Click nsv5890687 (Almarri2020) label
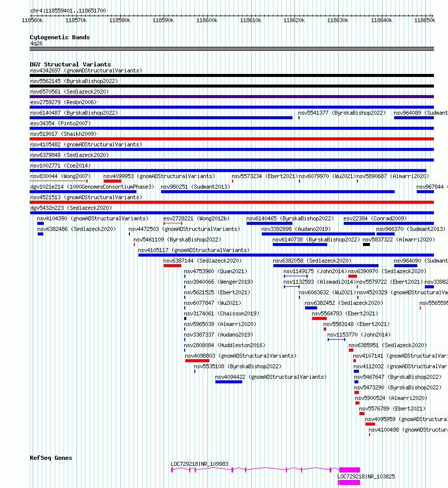Image resolution: width=448 pixels, height=488 pixels. [393, 177]
